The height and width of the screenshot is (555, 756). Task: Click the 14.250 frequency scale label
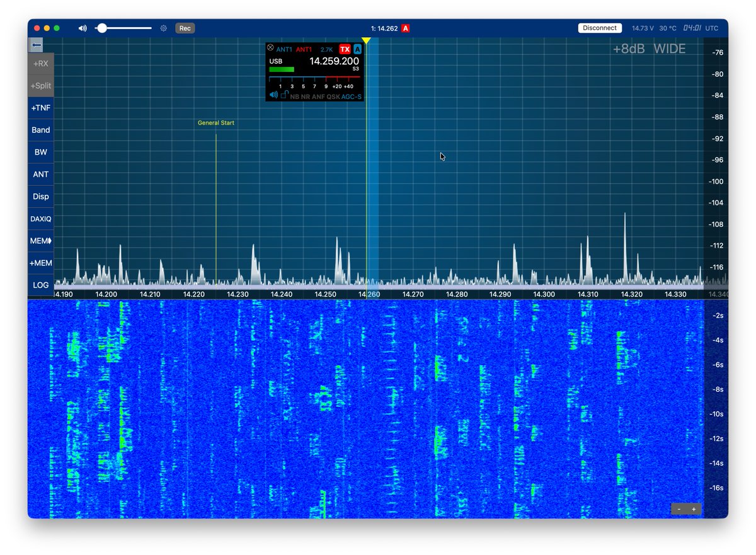(325, 294)
